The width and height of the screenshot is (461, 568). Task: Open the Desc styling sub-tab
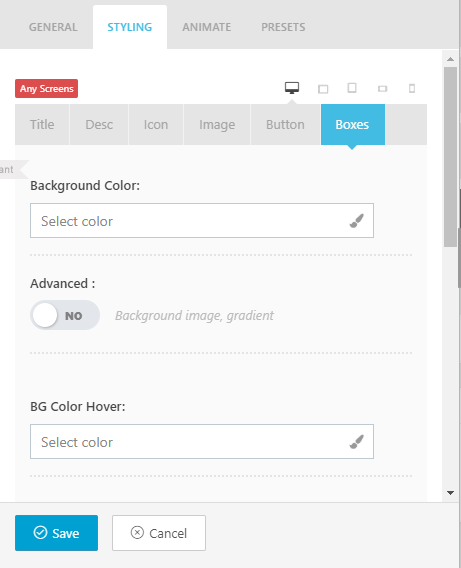click(x=99, y=125)
